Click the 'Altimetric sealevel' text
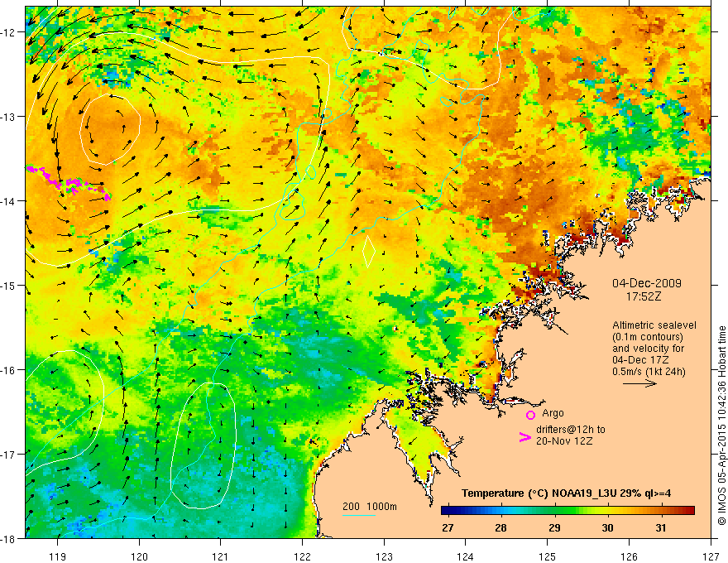 coord(654,325)
